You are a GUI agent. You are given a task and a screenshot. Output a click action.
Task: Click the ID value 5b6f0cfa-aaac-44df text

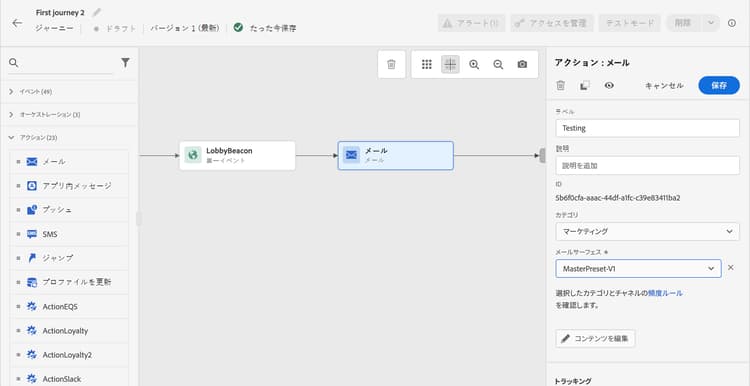618,198
